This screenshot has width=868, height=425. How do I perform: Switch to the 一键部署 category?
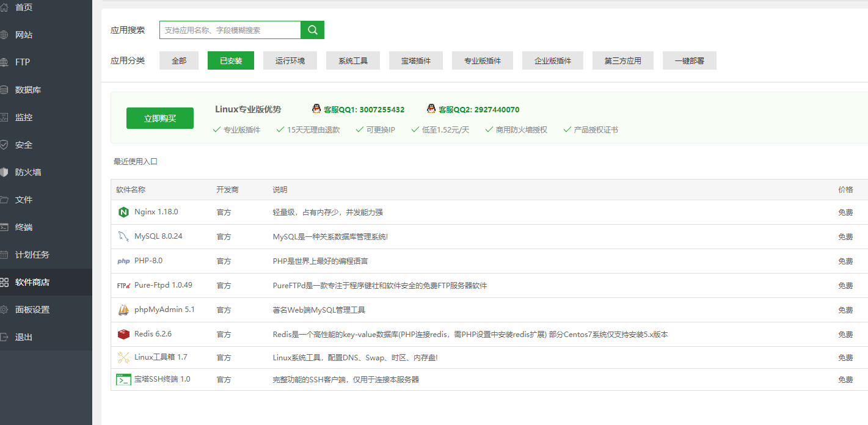point(690,60)
